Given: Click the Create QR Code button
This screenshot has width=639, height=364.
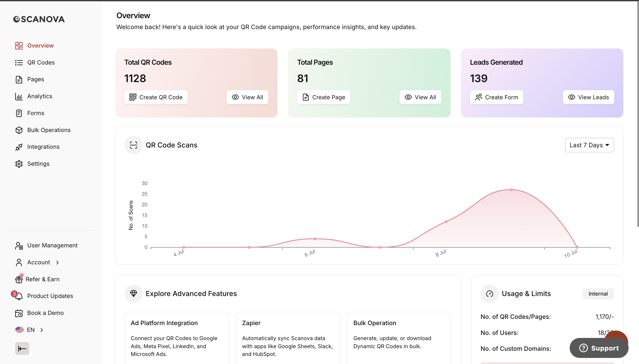Looking at the screenshot, I should (156, 97).
